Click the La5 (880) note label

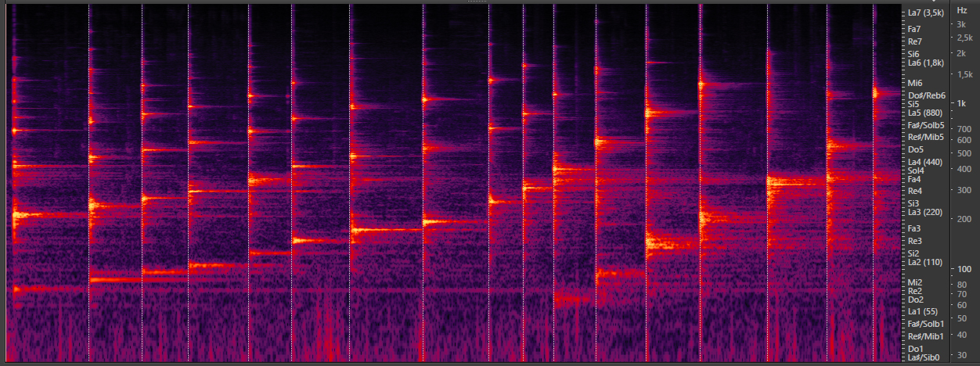(924, 113)
